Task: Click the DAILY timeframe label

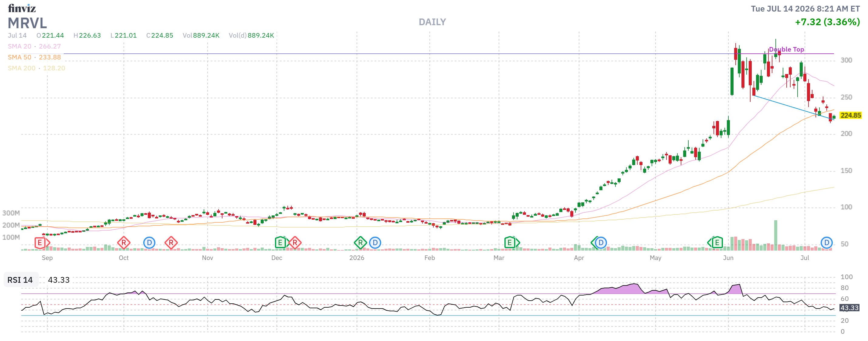Action: point(432,22)
